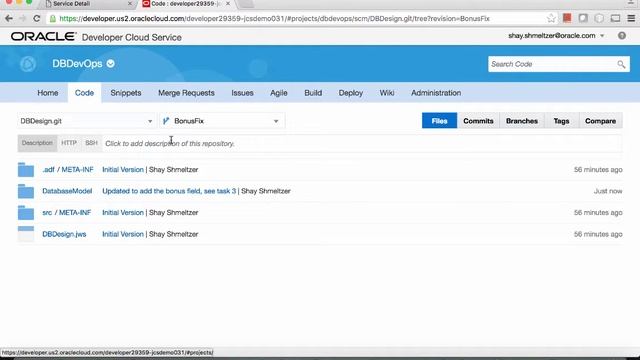Open the Snippets tab
Screen dimensions: 640x360
(x=126, y=93)
